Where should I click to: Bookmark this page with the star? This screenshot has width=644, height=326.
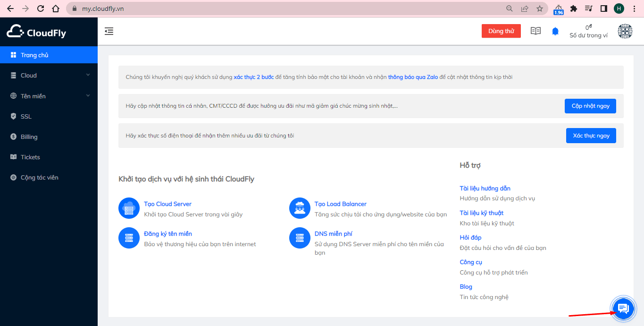[540, 9]
